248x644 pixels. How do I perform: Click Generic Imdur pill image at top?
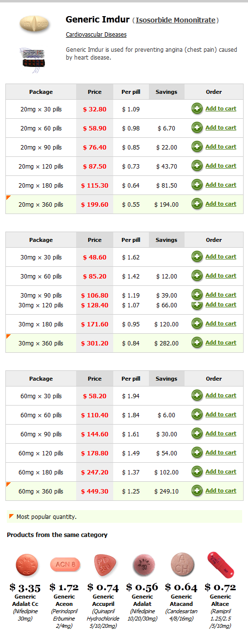34,24
